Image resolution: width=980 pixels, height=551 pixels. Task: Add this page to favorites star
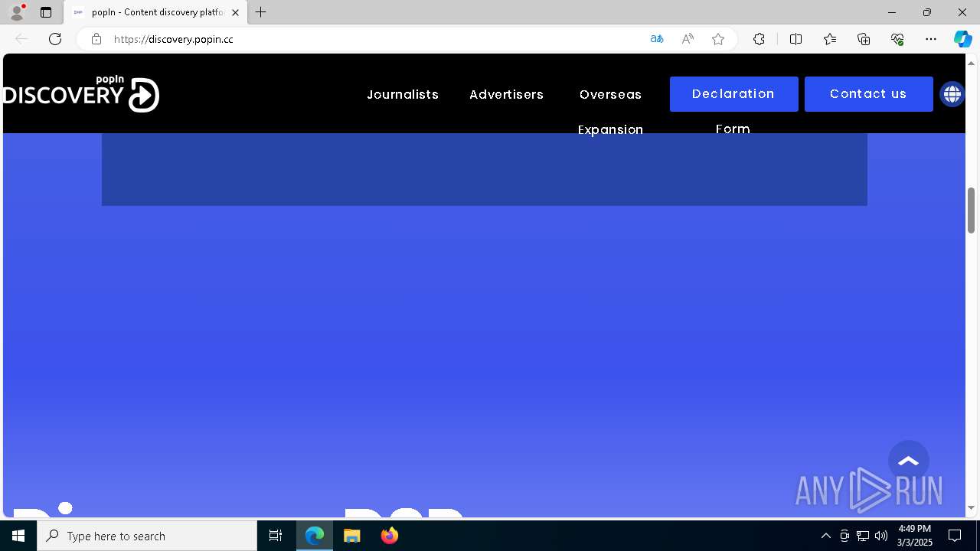click(718, 39)
